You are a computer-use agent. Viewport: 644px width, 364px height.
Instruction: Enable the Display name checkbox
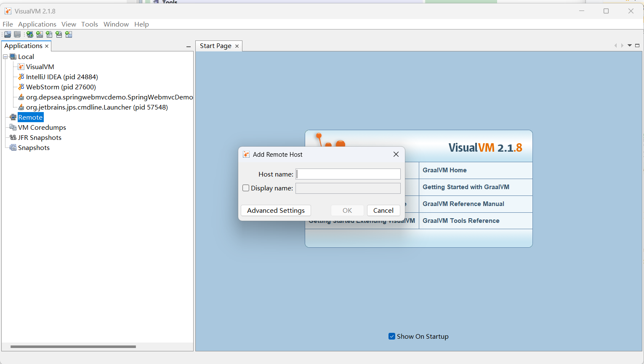point(246,188)
